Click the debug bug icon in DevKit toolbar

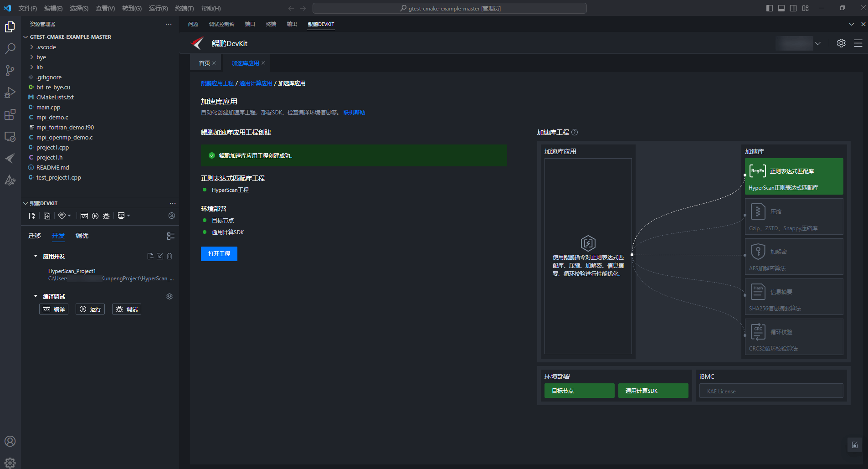click(106, 216)
